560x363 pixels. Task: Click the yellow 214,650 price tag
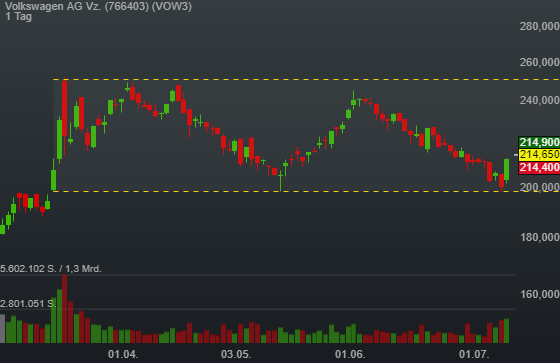539,154
